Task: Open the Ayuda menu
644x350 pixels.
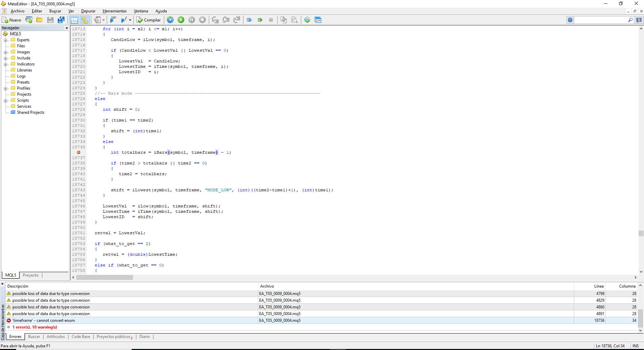Action: click(x=161, y=11)
